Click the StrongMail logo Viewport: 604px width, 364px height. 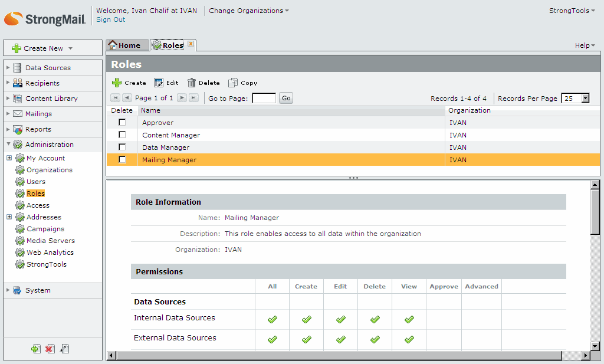45,18
